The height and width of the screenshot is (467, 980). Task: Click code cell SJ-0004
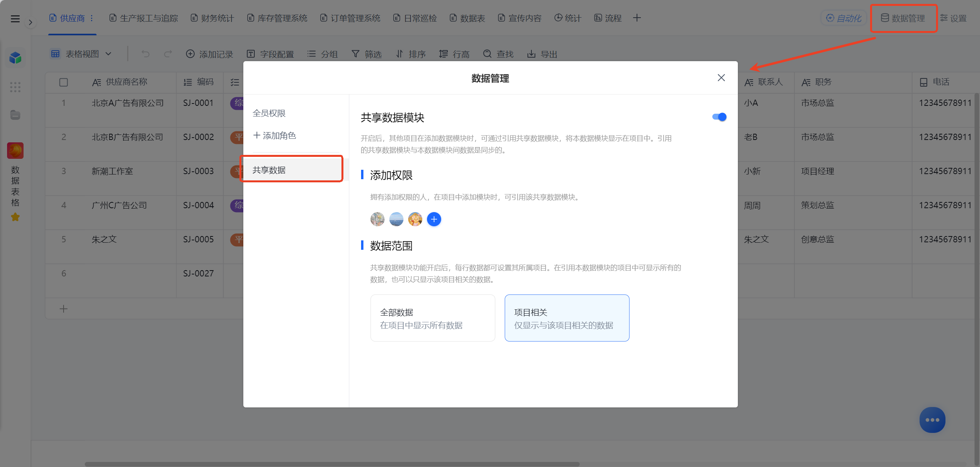199,205
